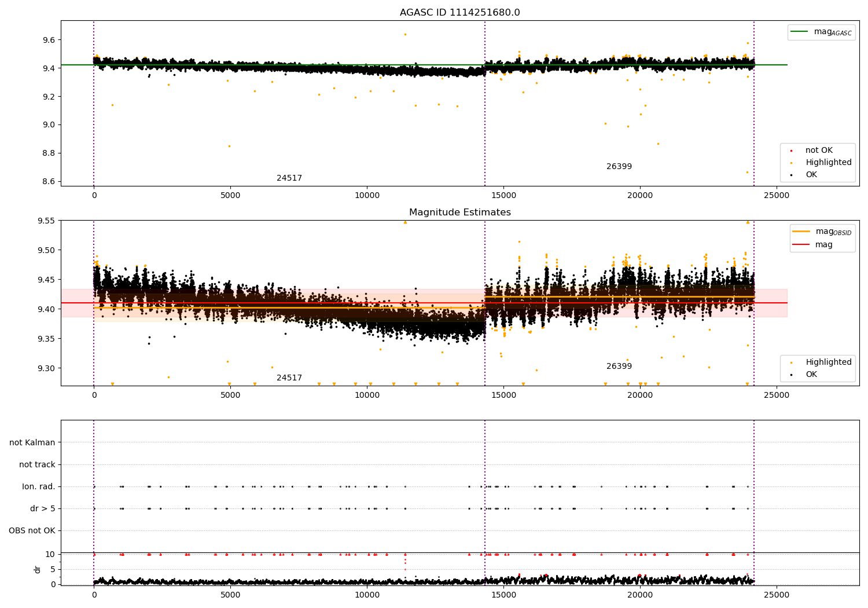
Task: Click y tick '8.6' on top panel
Action: [x=49, y=182]
